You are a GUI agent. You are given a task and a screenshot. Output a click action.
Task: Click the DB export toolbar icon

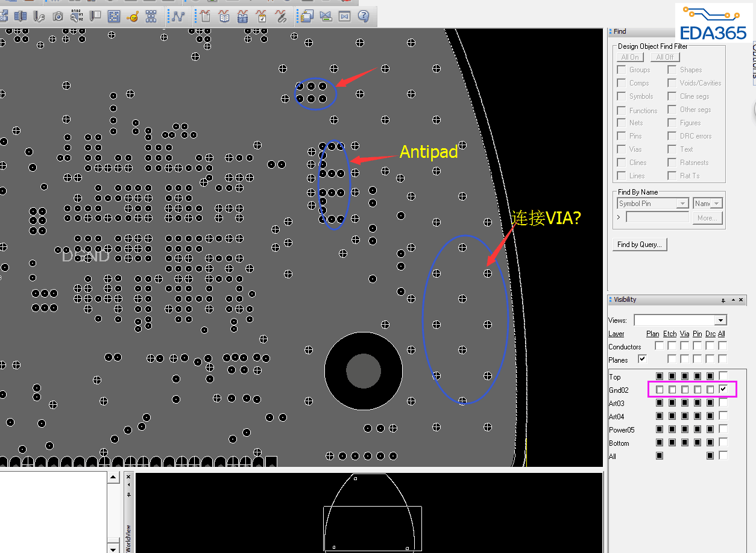point(3,17)
